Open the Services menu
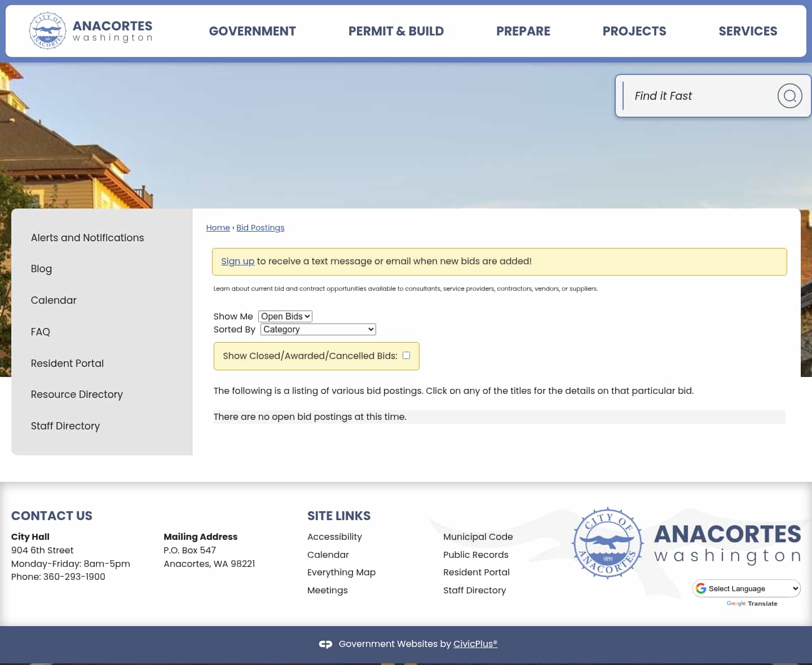812x665 pixels. [748, 31]
